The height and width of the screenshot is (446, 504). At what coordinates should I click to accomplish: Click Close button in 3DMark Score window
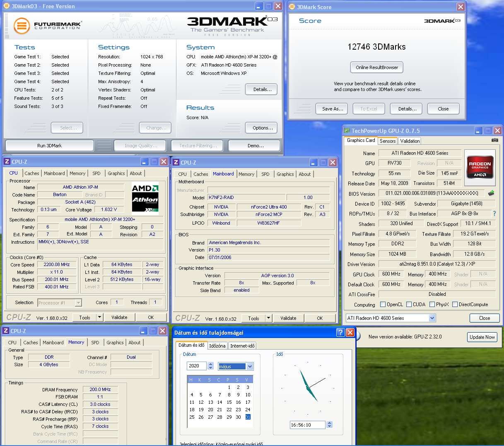443,109
